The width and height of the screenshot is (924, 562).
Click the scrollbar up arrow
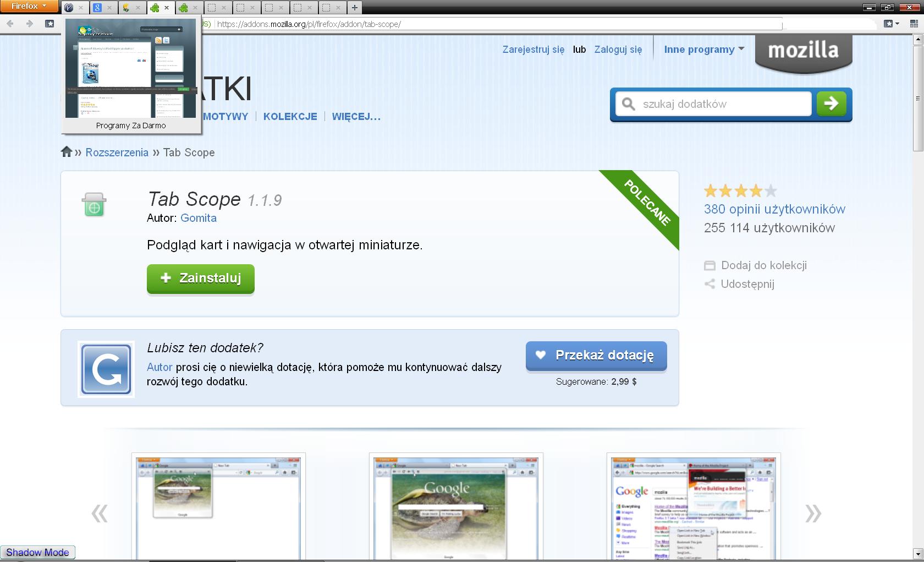click(x=917, y=40)
